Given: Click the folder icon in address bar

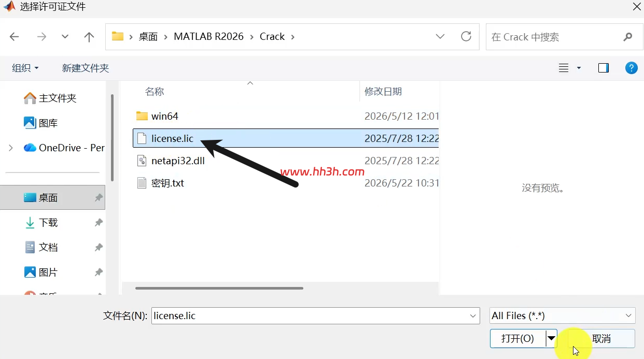Looking at the screenshot, I should click(118, 36).
